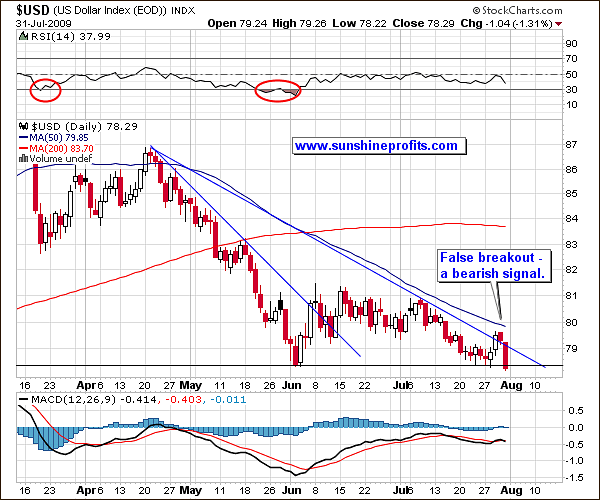Screen dimensions: 600x500
Task: Click the 79 price axis label
Action: tap(571, 349)
